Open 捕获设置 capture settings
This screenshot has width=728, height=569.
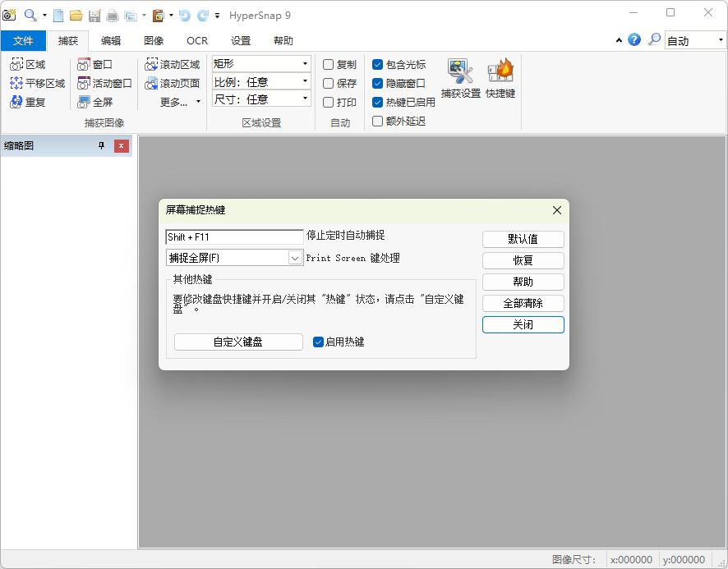pyautogui.click(x=461, y=78)
